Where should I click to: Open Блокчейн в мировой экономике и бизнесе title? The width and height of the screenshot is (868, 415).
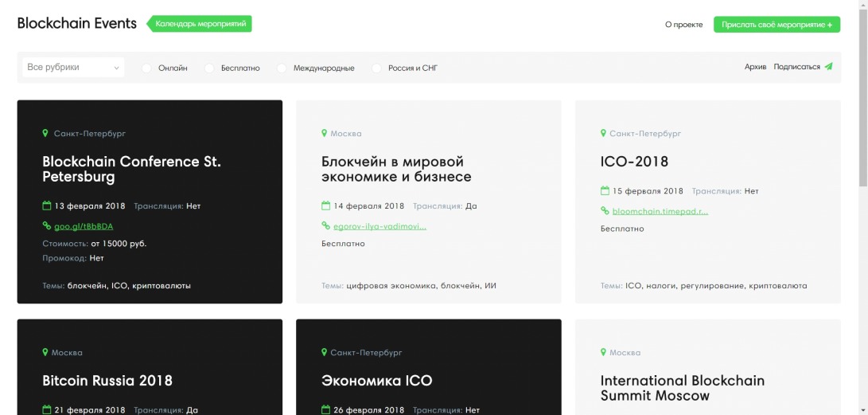(396, 169)
